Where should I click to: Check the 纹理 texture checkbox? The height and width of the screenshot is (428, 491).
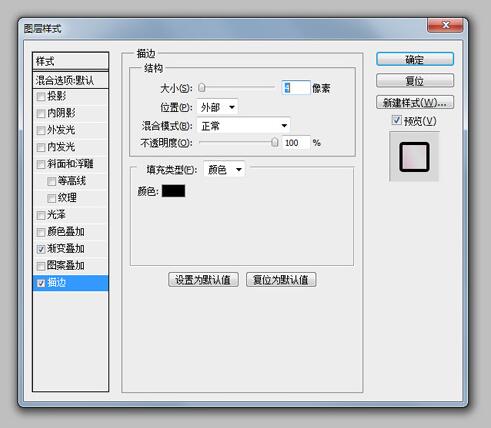51,198
